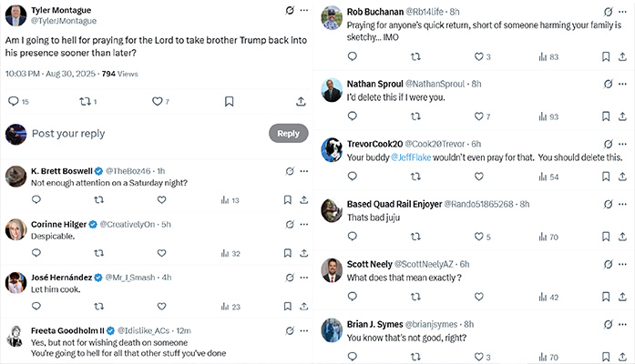This screenshot has height=364, width=635.
Task: Bookmark Rob Buchanan's reply
Action: pyautogui.click(x=606, y=56)
